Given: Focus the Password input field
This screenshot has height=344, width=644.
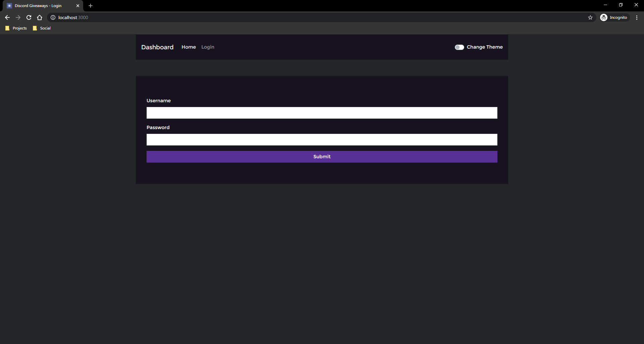Looking at the screenshot, I should 322,139.
